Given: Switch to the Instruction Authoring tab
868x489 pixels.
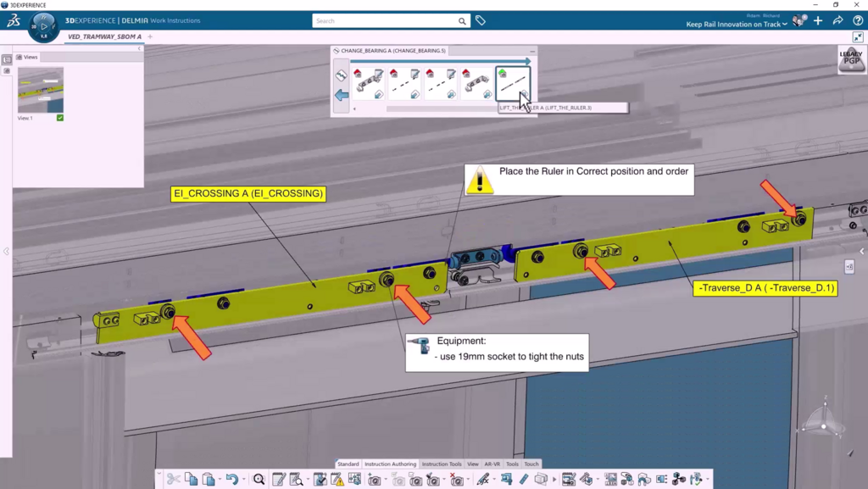Looking at the screenshot, I should point(390,464).
